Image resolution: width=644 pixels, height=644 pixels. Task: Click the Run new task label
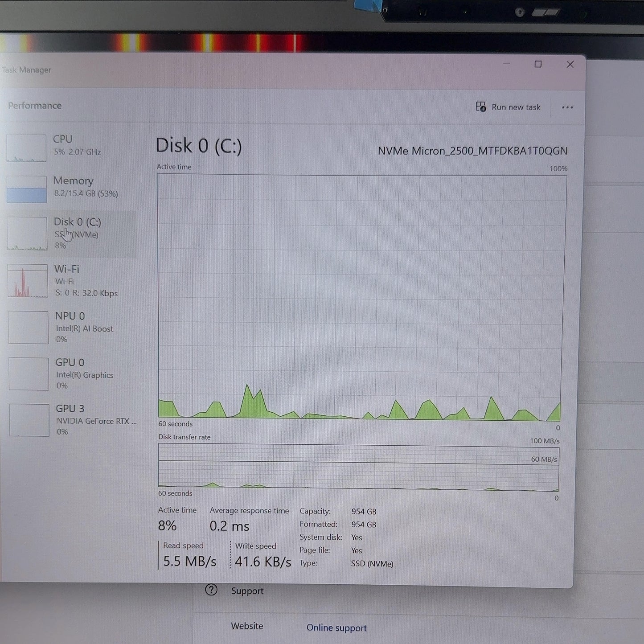click(516, 107)
